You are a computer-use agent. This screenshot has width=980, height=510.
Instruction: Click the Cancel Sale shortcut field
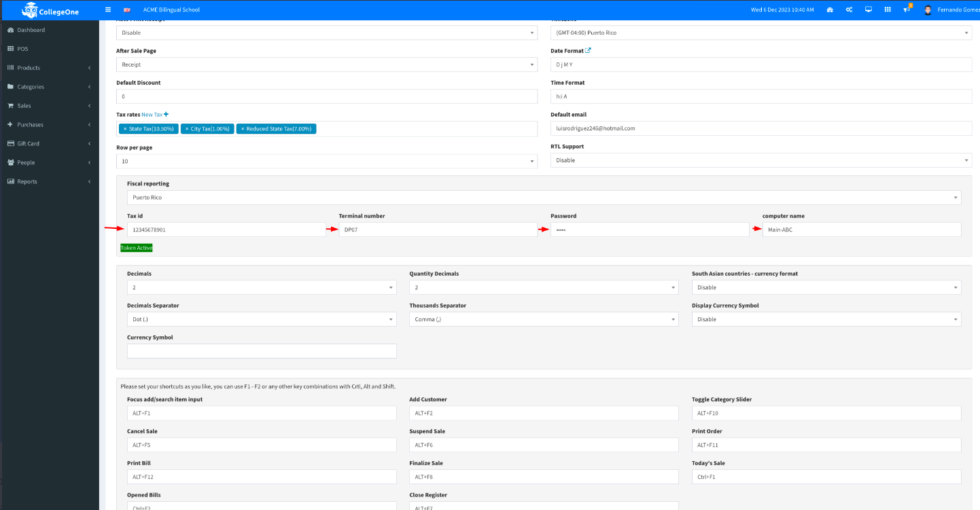coord(262,445)
